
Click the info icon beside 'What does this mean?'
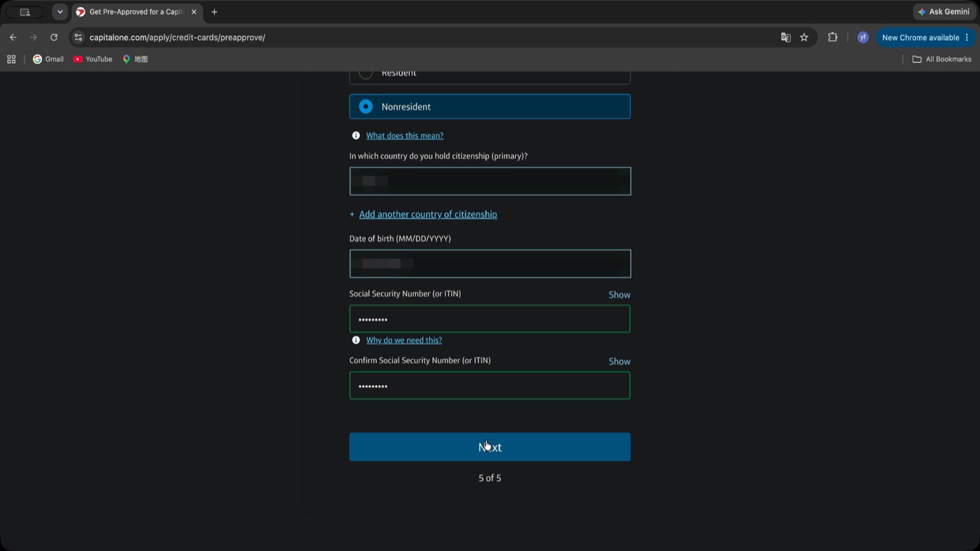pyautogui.click(x=356, y=135)
